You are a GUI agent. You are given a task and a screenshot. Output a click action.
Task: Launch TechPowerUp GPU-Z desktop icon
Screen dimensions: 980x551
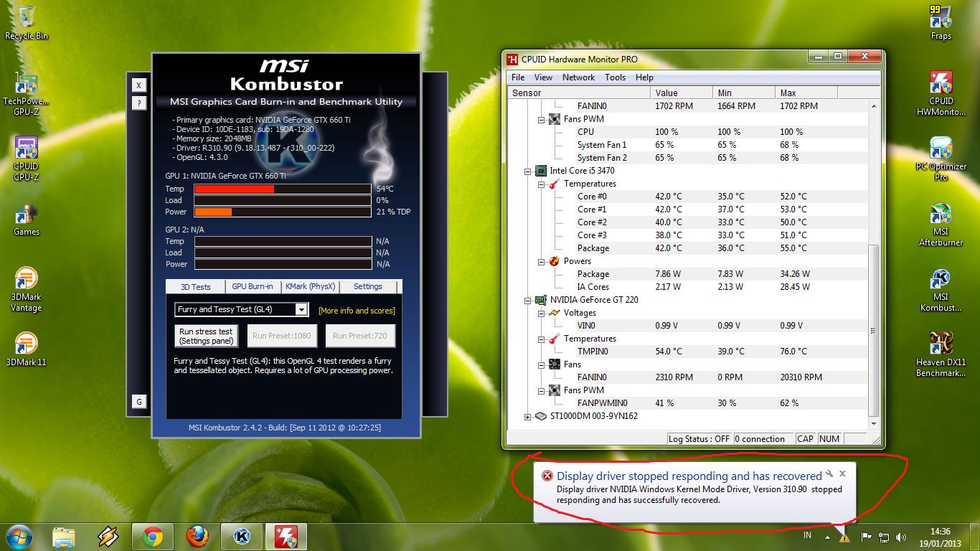coord(26,93)
